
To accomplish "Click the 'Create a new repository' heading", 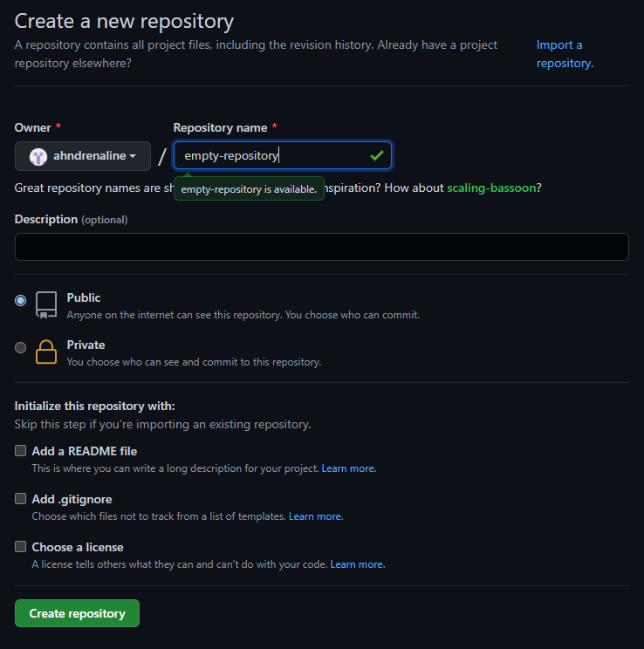I will tap(124, 21).
